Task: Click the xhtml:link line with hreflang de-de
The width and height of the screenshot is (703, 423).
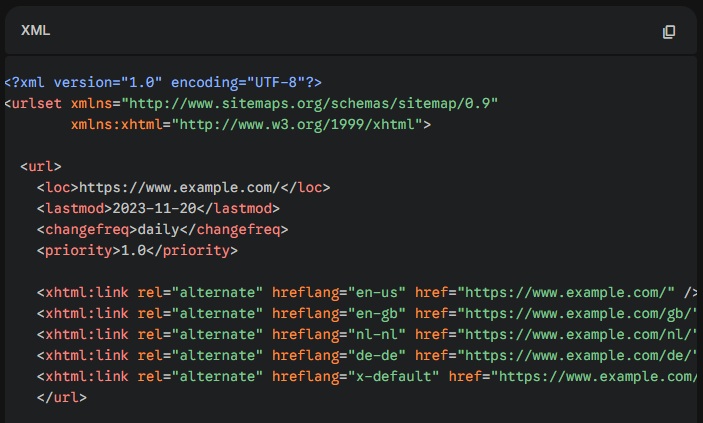Action: click(x=367, y=356)
